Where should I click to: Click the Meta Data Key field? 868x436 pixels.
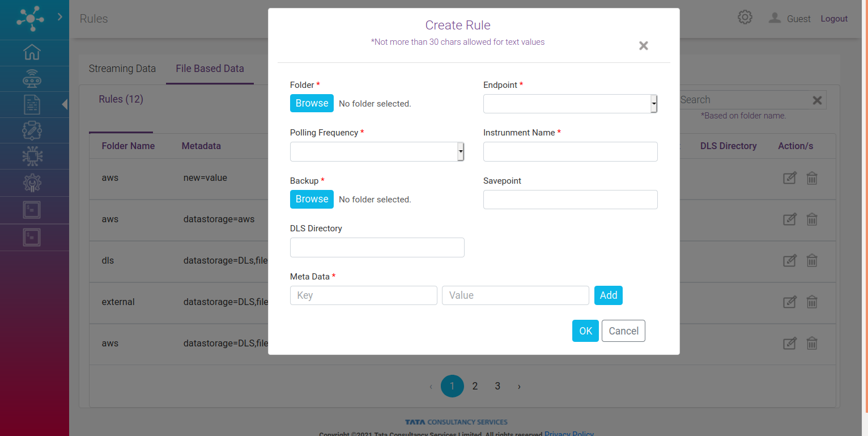[x=363, y=295]
